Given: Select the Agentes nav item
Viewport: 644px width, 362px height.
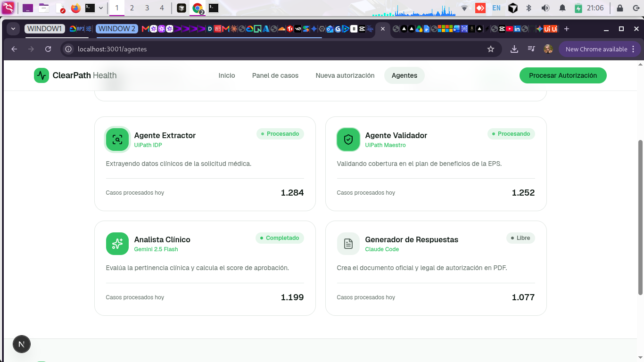Looking at the screenshot, I should pyautogui.click(x=405, y=75).
